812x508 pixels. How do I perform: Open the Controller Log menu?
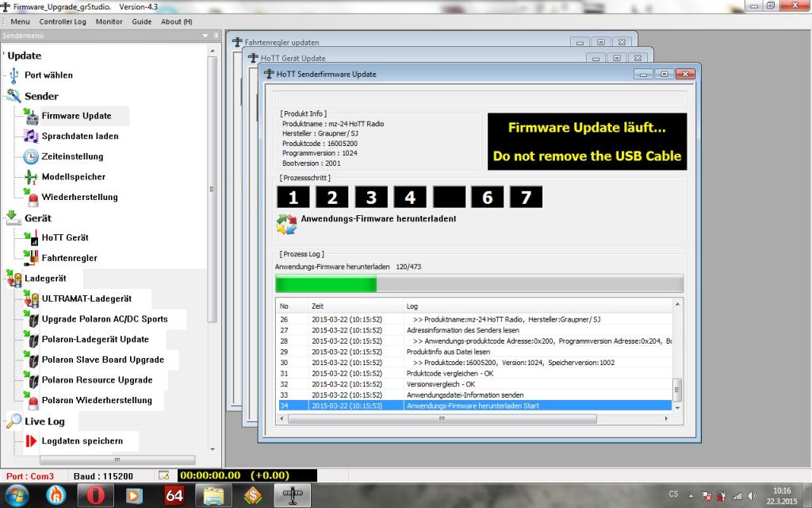click(x=63, y=21)
